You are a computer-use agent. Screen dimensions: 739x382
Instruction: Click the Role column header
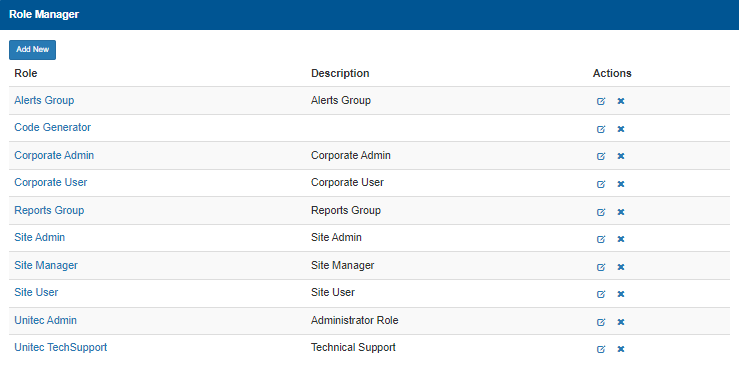click(x=26, y=73)
